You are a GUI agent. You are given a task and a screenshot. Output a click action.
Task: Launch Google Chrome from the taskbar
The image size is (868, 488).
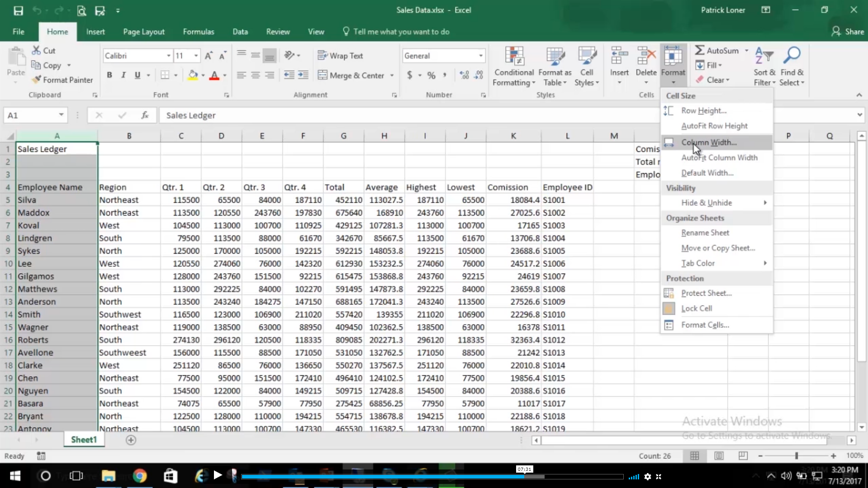[140, 476]
